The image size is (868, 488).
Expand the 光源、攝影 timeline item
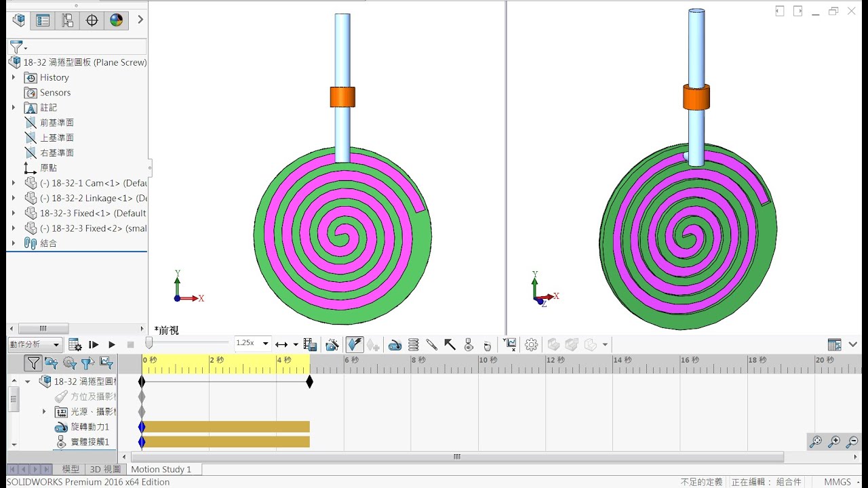click(44, 411)
